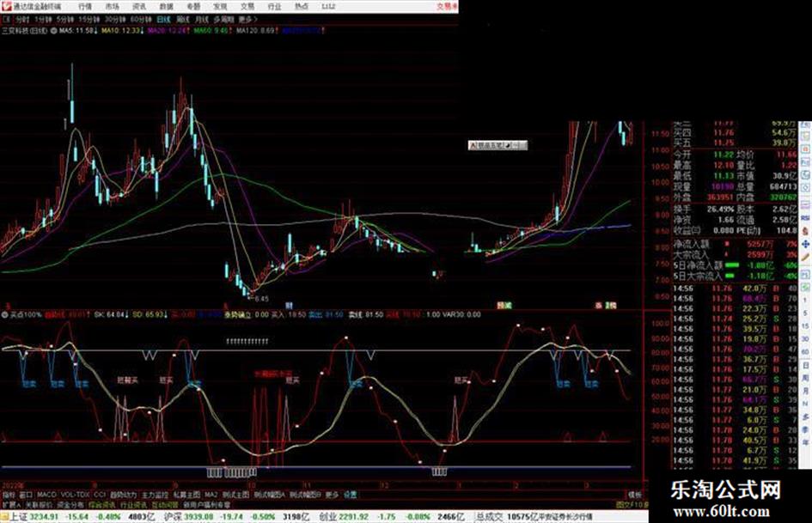Open the 交易 menu in top bar
The height and width of the screenshot is (523, 812).
(x=247, y=6)
